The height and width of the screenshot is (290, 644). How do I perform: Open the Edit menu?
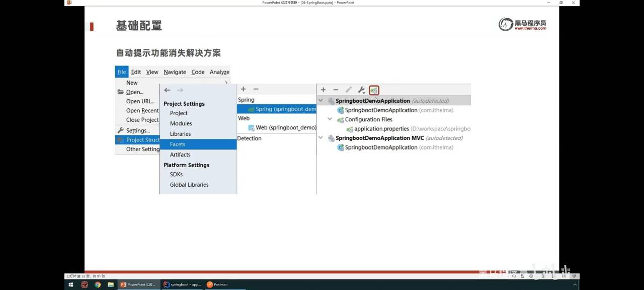[x=136, y=72]
